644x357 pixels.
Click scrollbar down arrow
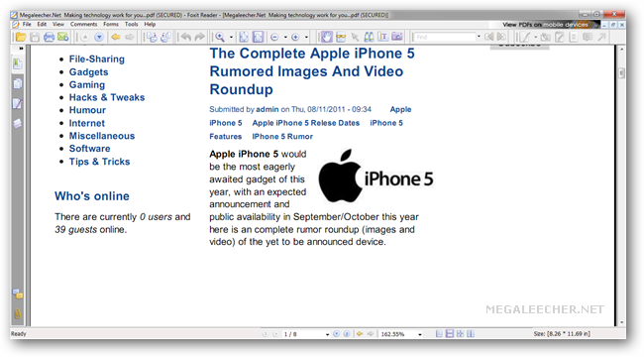click(x=621, y=323)
